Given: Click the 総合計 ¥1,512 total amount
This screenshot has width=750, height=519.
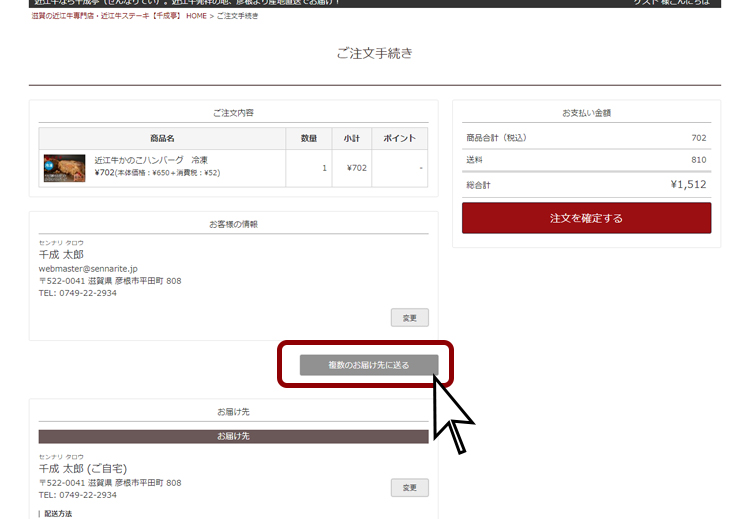Looking at the screenshot, I should [688, 185].
